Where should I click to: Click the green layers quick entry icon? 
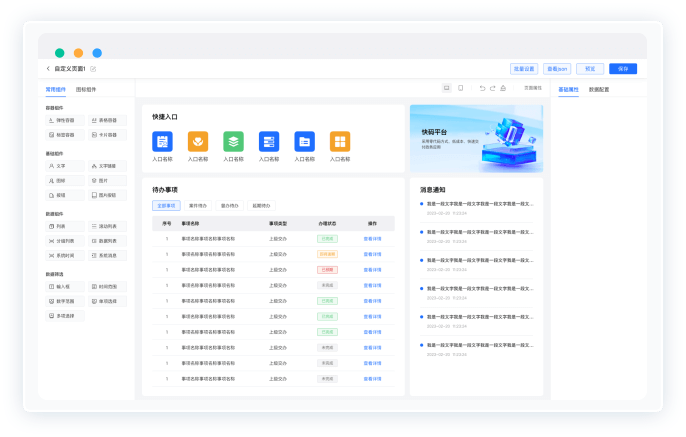[233, 141]
